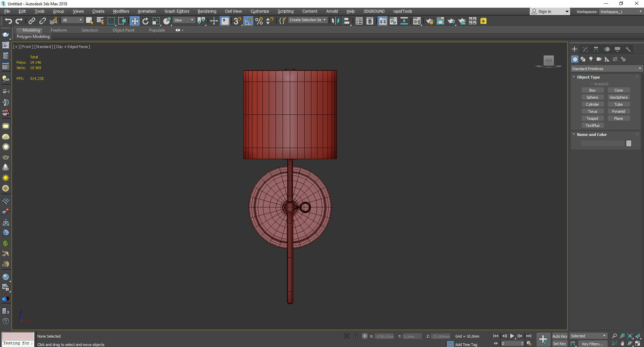
Task: Toggle the 3D Snaps button
Action: click(x=237, y=21)
